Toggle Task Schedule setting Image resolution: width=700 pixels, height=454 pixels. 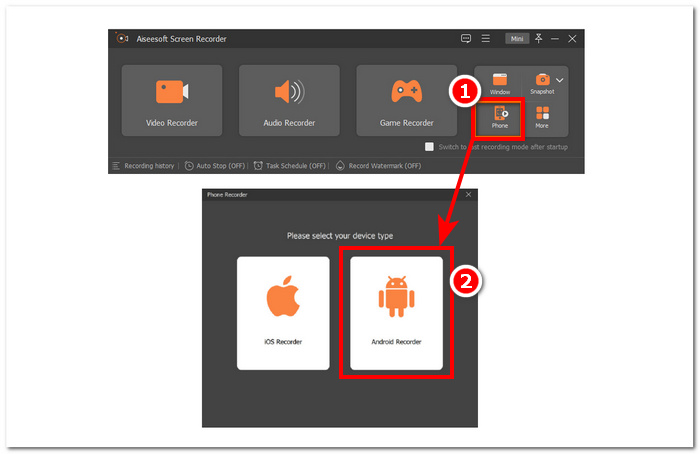pos(291,165)
